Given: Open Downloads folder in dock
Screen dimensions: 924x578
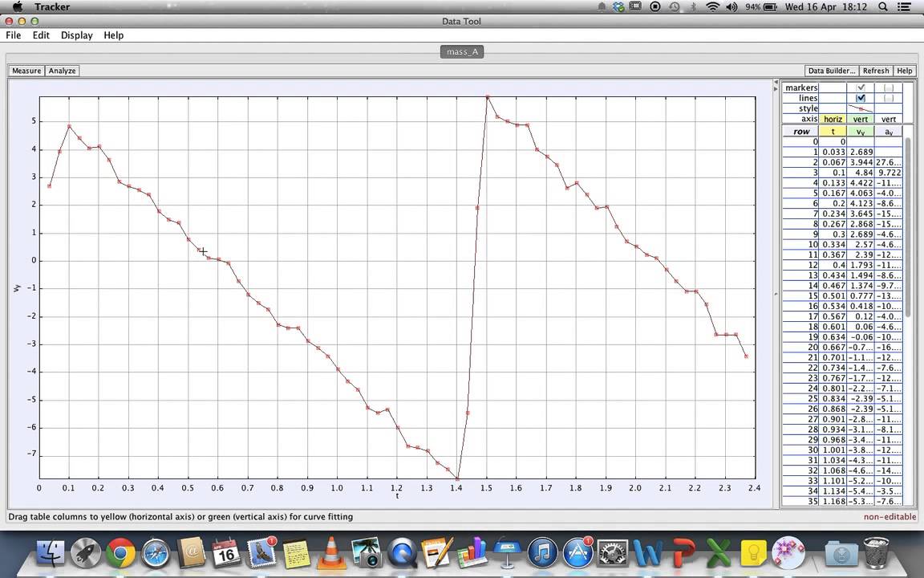Looking at the screenshot, I should tap(841, 553).
